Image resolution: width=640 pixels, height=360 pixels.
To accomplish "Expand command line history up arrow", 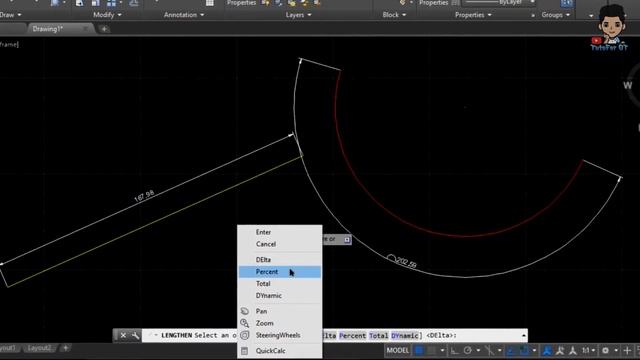I will pos(524,336).
